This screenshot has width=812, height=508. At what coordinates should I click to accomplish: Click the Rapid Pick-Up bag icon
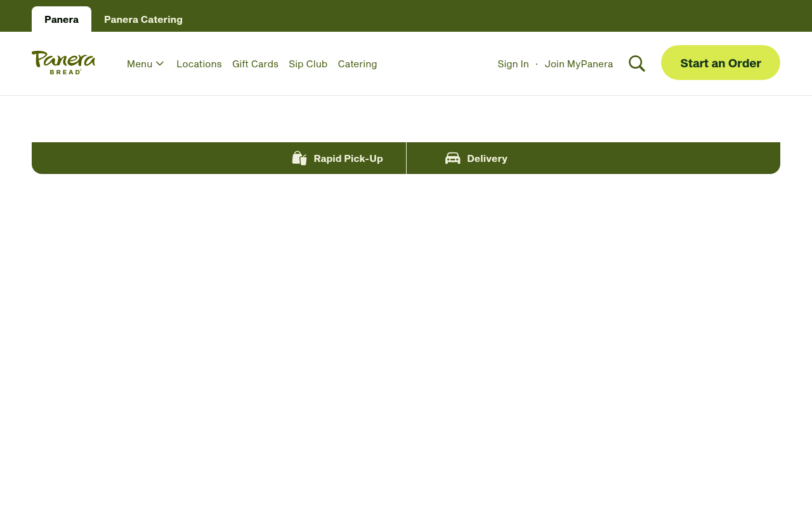[x=299, y=158]
